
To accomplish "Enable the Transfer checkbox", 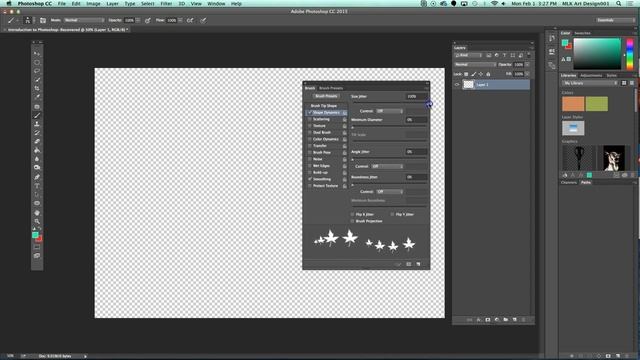I will (309, 146).
